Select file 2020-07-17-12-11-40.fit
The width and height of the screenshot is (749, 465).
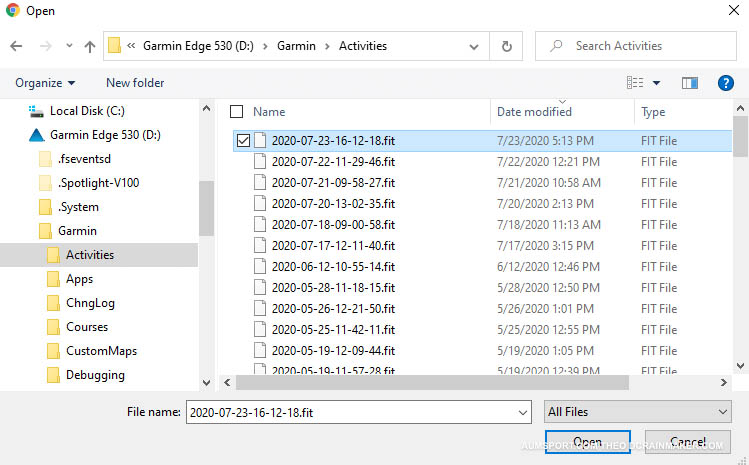click(333, 246)
